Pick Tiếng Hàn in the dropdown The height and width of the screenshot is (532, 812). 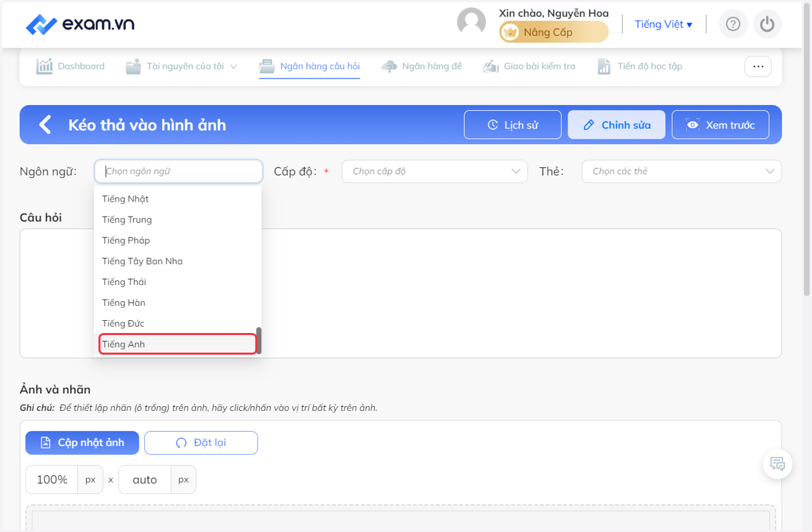click(x=177, y=303)
